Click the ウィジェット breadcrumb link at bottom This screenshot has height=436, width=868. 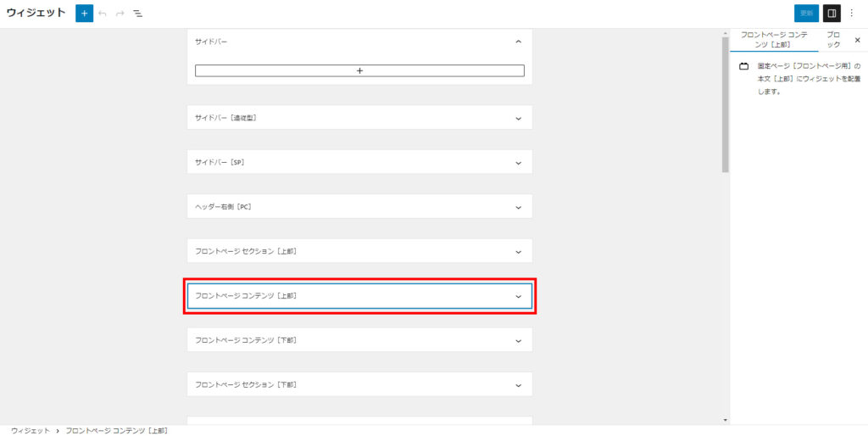click(30, 431)
